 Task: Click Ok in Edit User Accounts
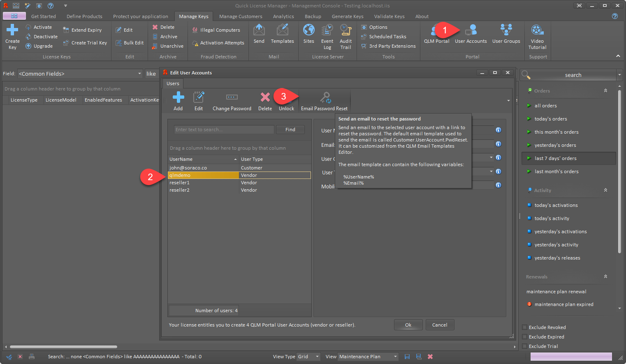tap(408, 325)
